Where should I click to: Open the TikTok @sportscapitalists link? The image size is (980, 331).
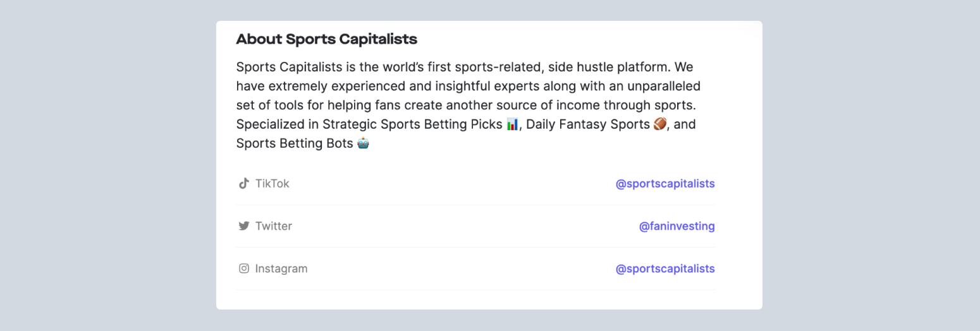point(665,183)
